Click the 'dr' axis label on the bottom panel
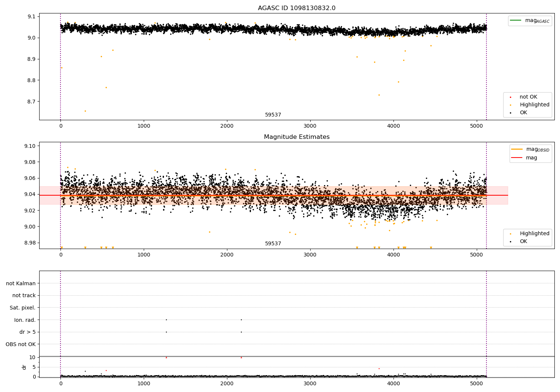Viewport: 560px width, 392px height. pyautogui.click(x=24, y=367)
